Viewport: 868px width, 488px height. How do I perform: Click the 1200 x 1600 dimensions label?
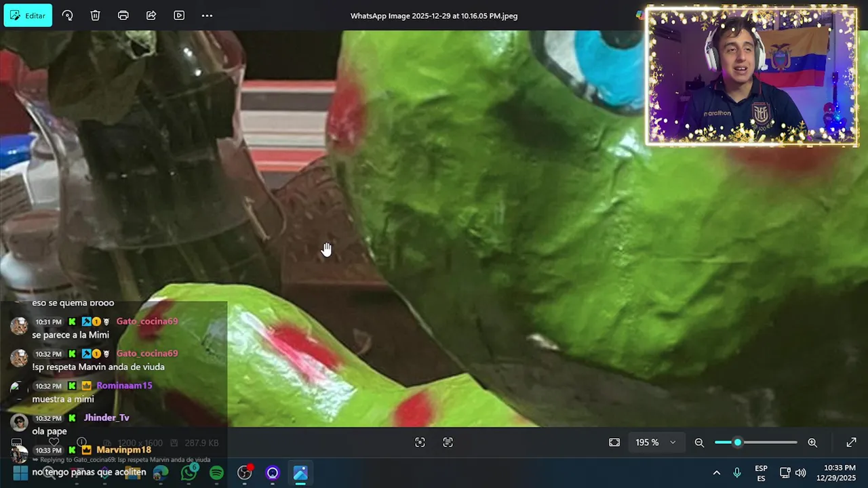pos(138,443)
